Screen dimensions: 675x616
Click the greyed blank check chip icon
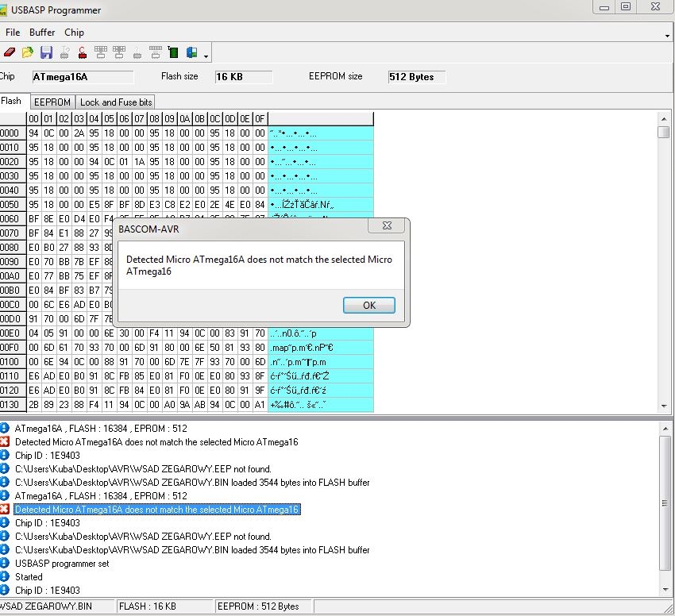(x=137, y=53)
